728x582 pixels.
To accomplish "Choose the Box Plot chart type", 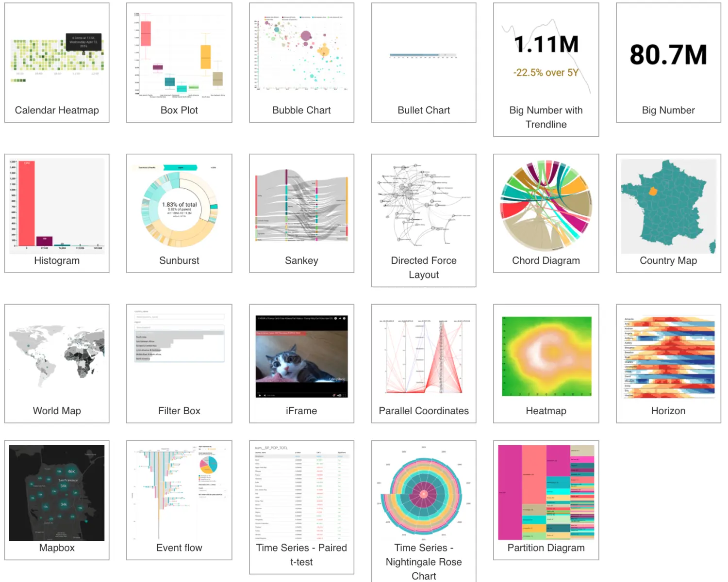I will pos(179,63).
